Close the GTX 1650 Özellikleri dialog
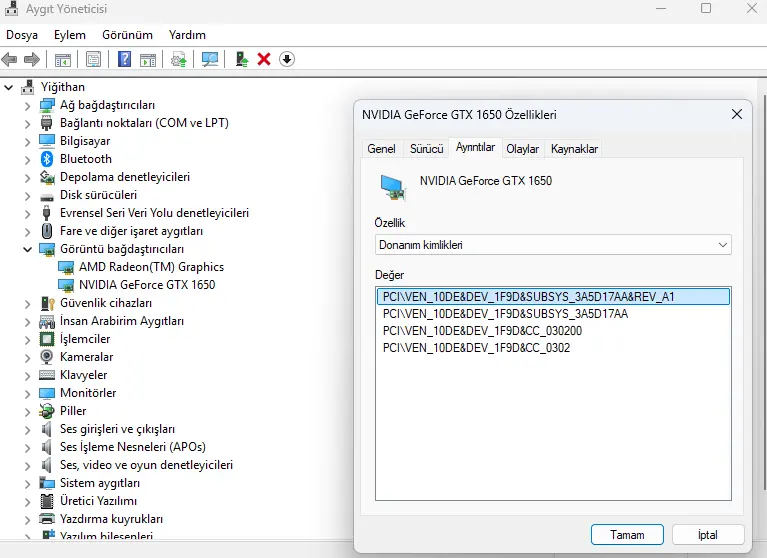The width and height of the screenshot is (767, 558). click(737, 114)
